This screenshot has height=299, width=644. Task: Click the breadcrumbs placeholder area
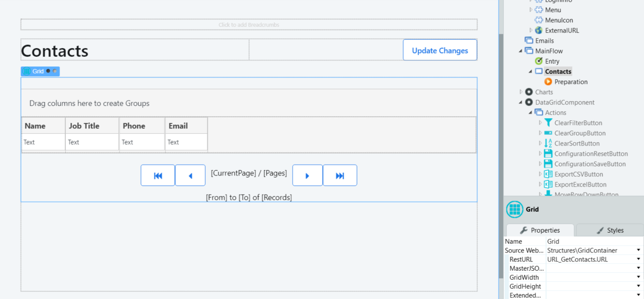(x=249, y=25)
